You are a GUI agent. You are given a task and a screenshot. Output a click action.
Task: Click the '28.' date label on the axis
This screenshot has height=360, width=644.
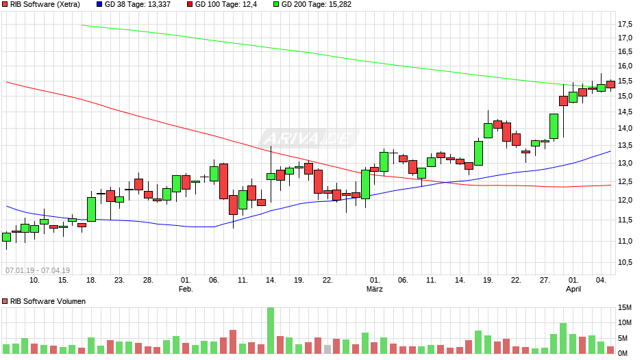(x=148, y=280)
